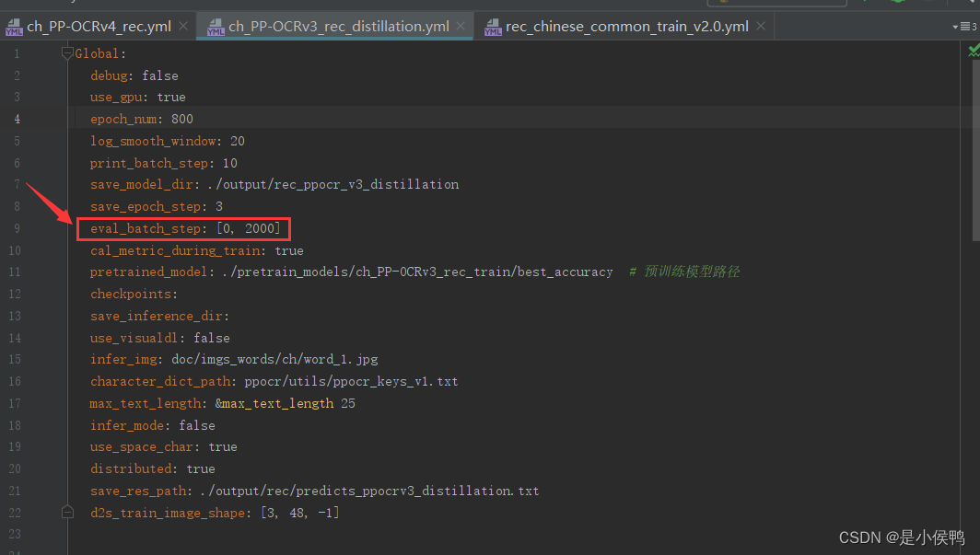Click the YAML icon on the rec_chinese_common_train_v2.0.yml tab
Viewport: 980px width, 555px height.
[x=493, y=27]
